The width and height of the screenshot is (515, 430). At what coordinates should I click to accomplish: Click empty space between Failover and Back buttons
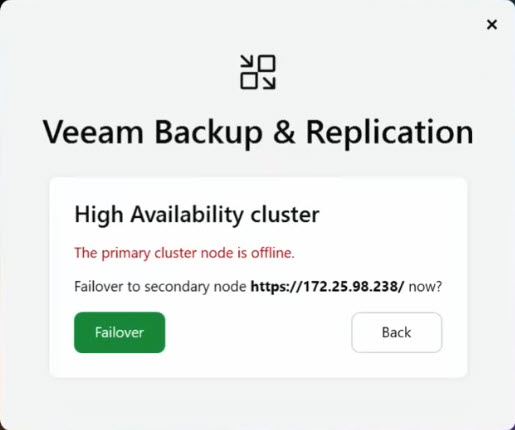point(258,332)
